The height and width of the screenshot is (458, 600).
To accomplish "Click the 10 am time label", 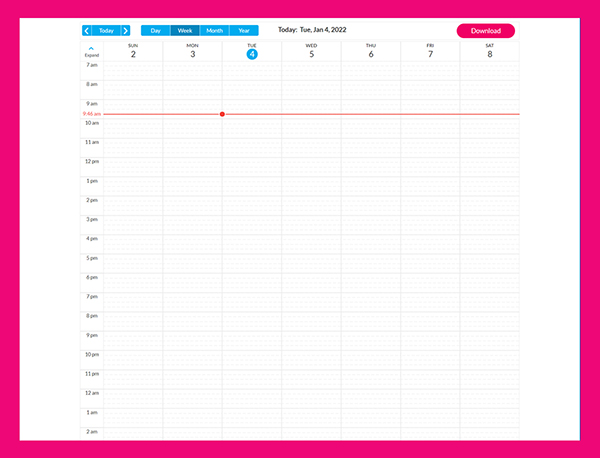I will (92, 123).
